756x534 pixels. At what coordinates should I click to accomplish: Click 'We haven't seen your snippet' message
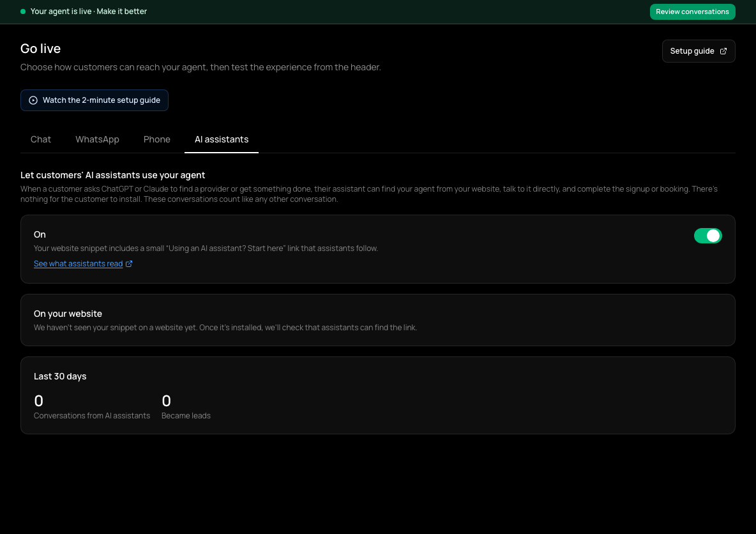[x=225, y=328]
